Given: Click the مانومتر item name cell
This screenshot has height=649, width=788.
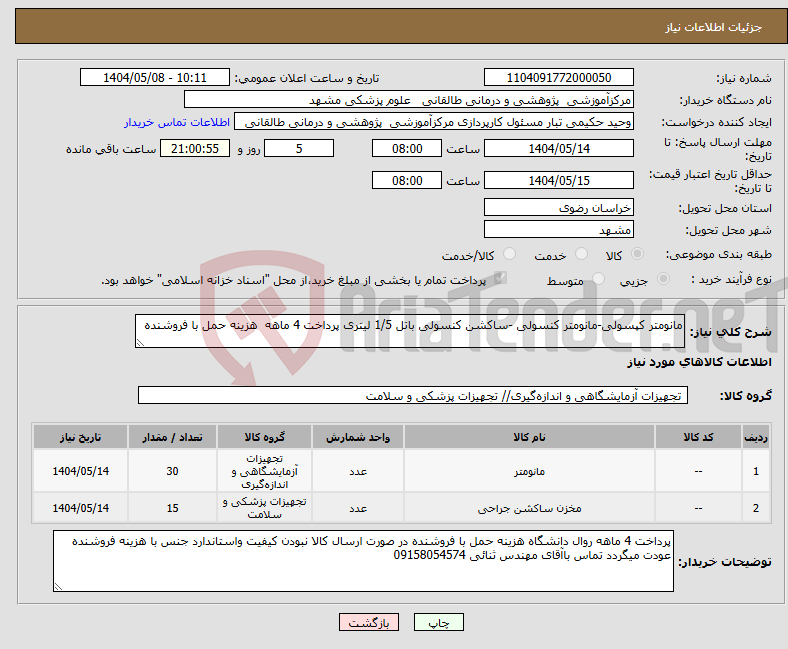Looking at the screenshot, I should click(529, 471).
